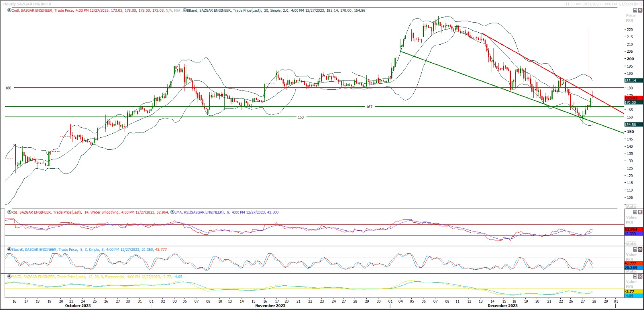
Task: Maximize the MACD indicator pane
Action: [635, 277]
